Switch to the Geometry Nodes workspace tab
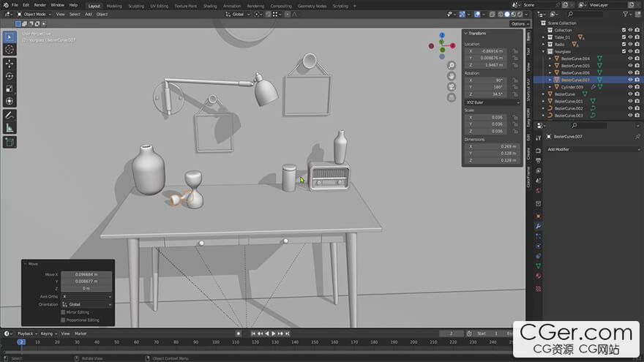 312,6
